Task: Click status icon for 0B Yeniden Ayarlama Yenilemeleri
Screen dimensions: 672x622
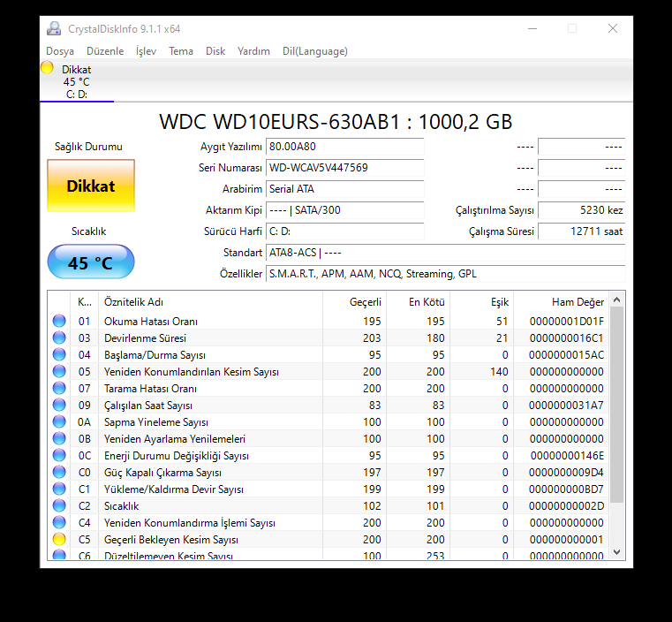Action: [59, 438]
